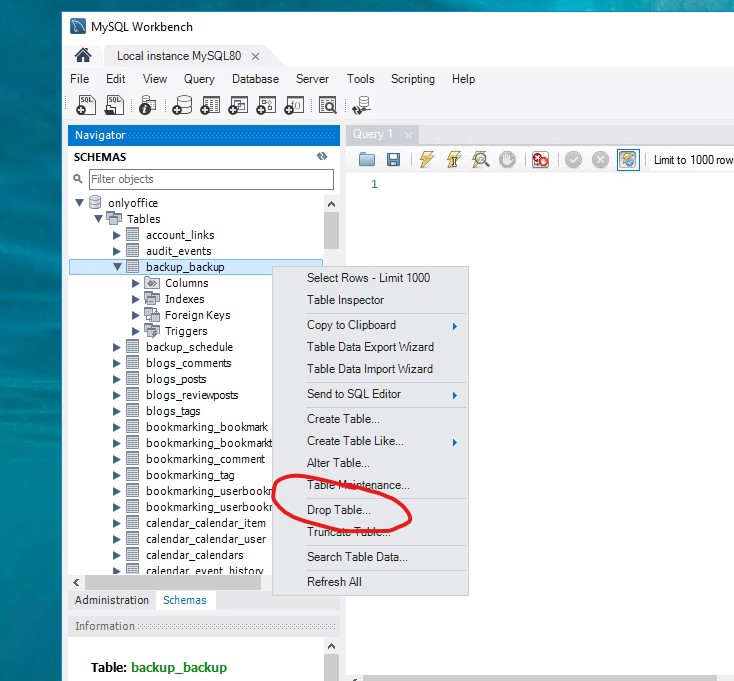
Task: Expand the account_links table
Action: pyautogui.click(x=117, y=235)
